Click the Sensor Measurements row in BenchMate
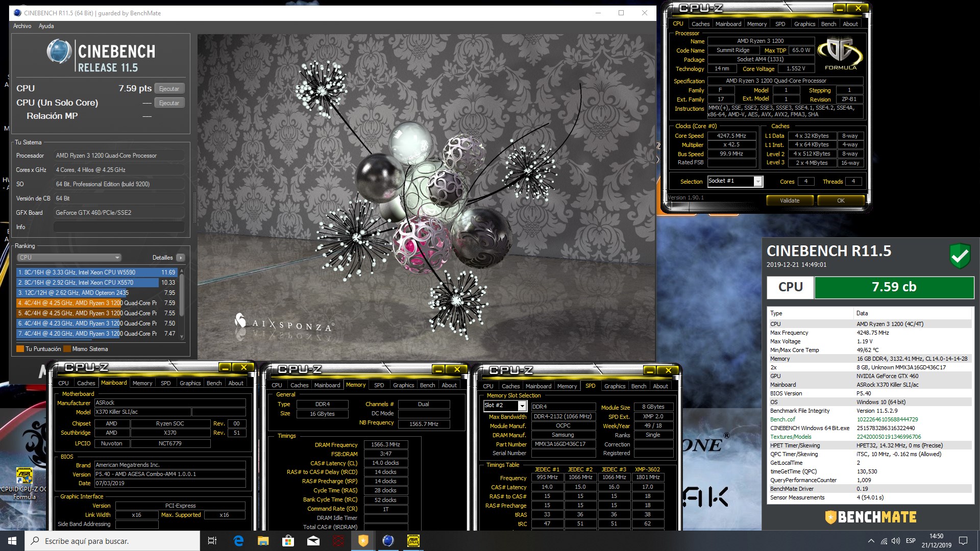Image resolution: width=980 pixels, height=551 pixels. (870, 497)
